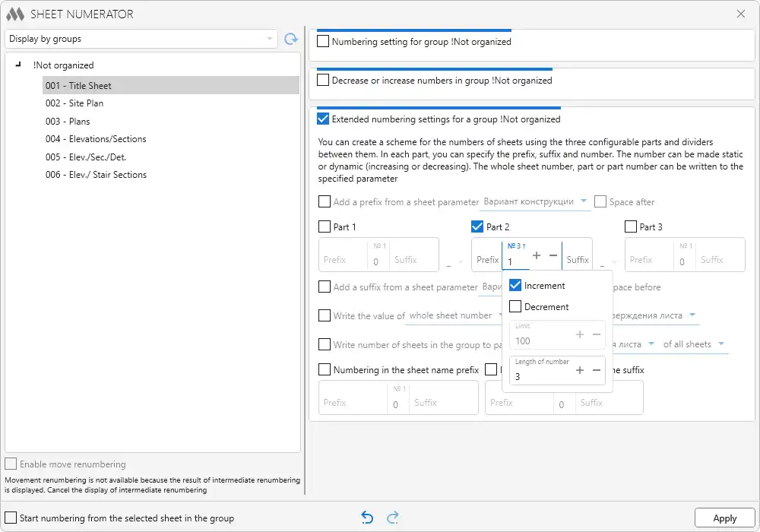Viewport: 760px width, 532px height.
Task: Close the Sheet Numerator window
Action: pyautogui.click(x=741, y=14)
